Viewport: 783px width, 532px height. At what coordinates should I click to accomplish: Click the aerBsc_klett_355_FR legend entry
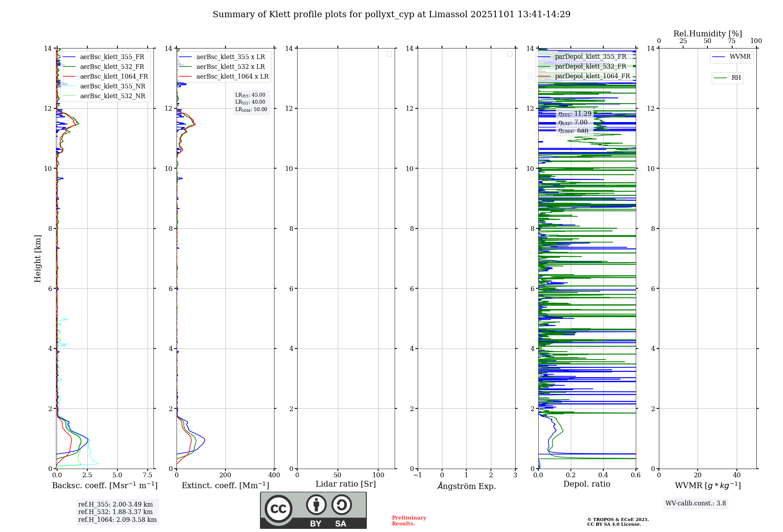[x=112, y=57]
